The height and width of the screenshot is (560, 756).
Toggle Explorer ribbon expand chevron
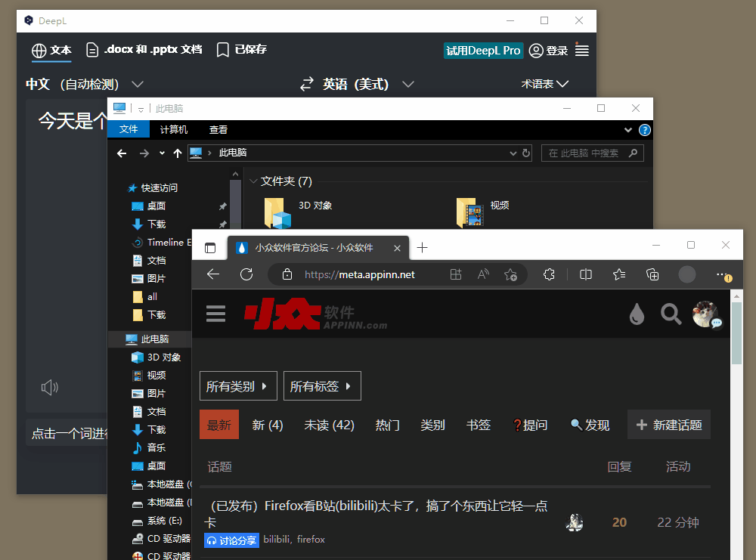coord(627,129)
